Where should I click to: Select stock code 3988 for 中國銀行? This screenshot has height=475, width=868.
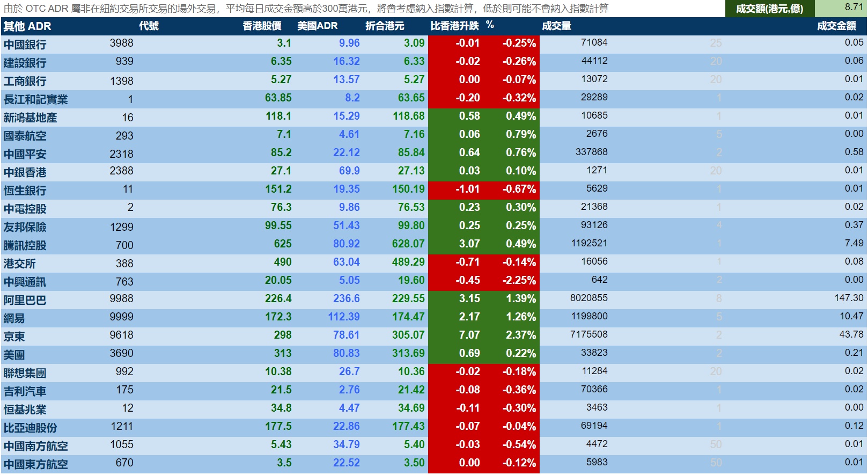pos(121,43)
